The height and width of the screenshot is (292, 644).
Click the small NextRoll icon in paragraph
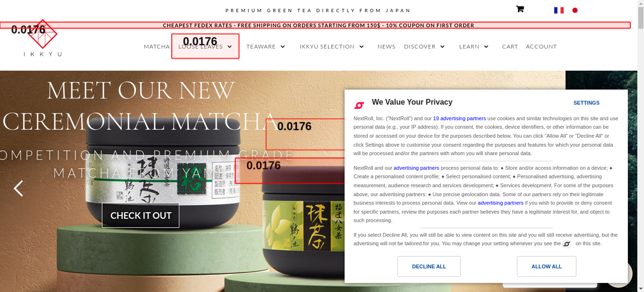566,244
